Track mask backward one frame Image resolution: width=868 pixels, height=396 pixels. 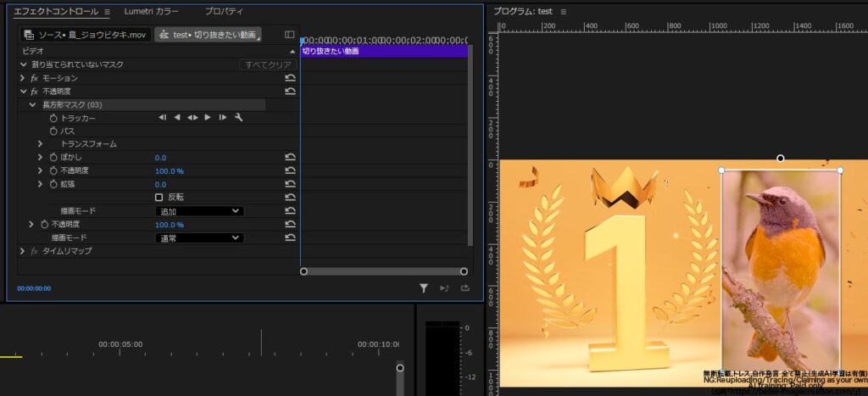[x=162, y=117]
